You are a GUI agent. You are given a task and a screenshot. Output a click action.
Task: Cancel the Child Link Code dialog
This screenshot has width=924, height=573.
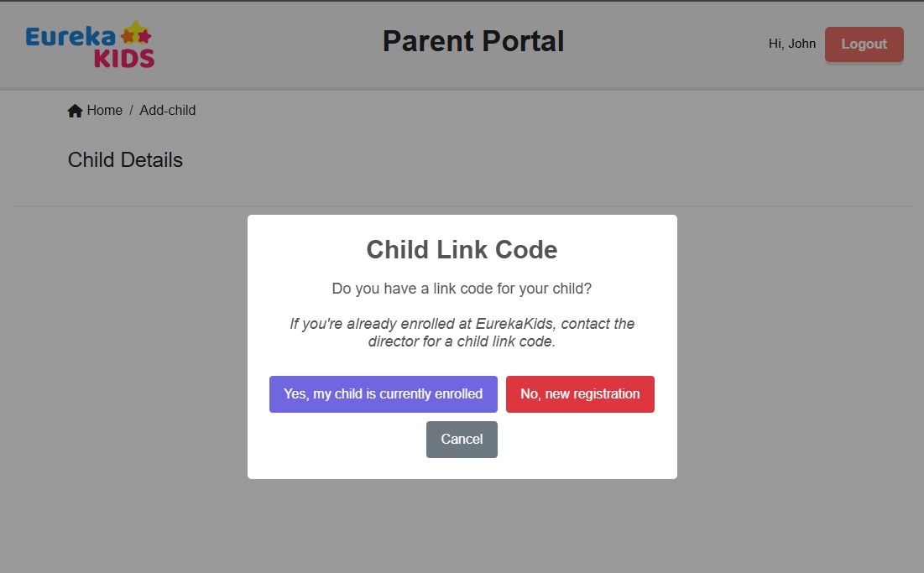point(462,440)
